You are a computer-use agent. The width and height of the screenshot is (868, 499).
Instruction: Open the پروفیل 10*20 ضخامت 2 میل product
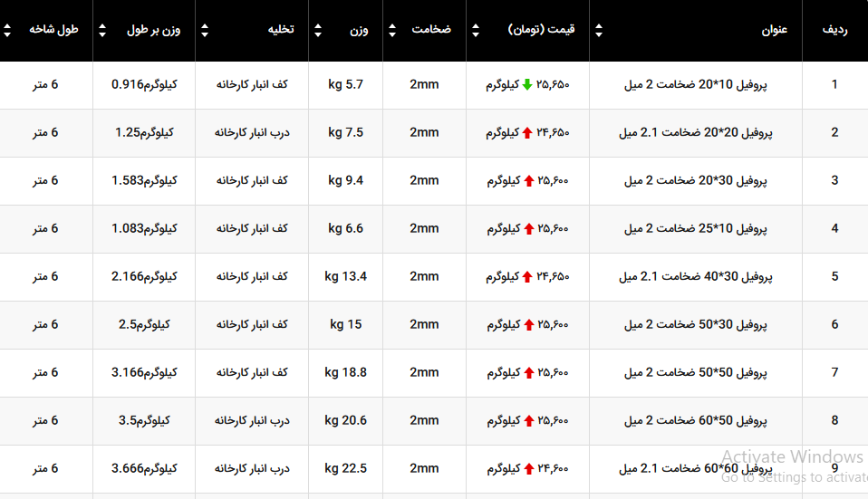(x=695, y=85)
